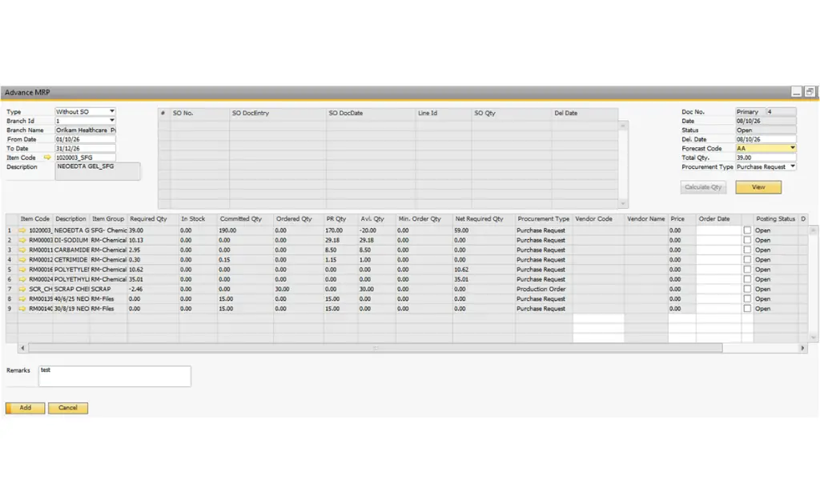Click the From Date field
Screen dimensions: 820x504
(85, 139)
